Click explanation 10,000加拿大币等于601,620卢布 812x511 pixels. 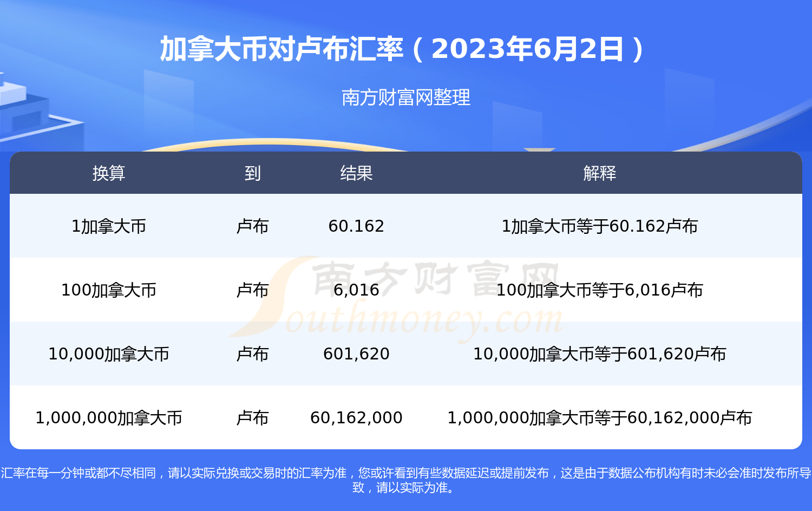coord(600,354)
